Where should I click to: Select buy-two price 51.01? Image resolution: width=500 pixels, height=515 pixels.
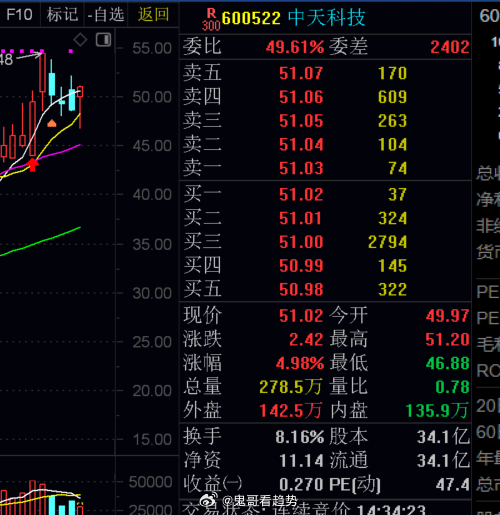[300, 218]
